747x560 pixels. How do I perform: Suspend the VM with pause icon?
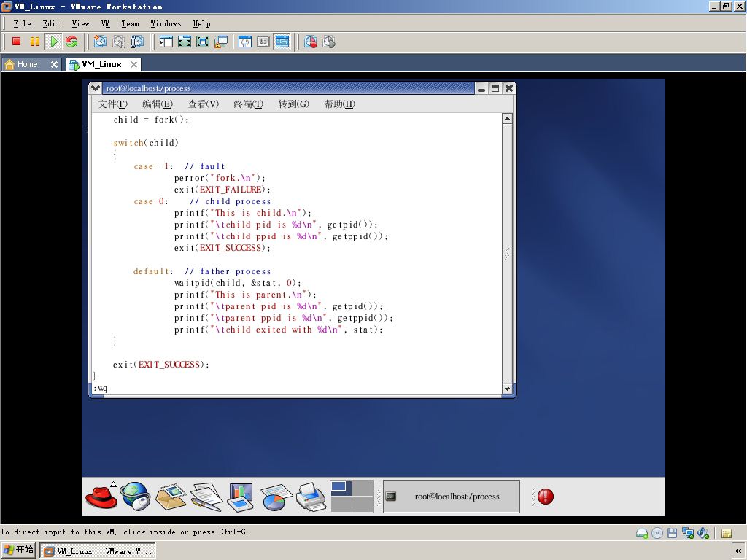[x=35, y=42]
